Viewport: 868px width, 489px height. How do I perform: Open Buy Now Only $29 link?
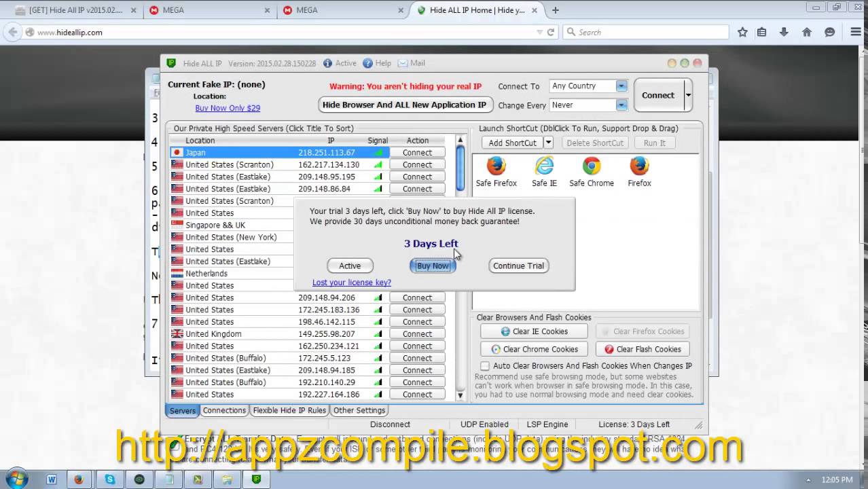coord(228,108)
